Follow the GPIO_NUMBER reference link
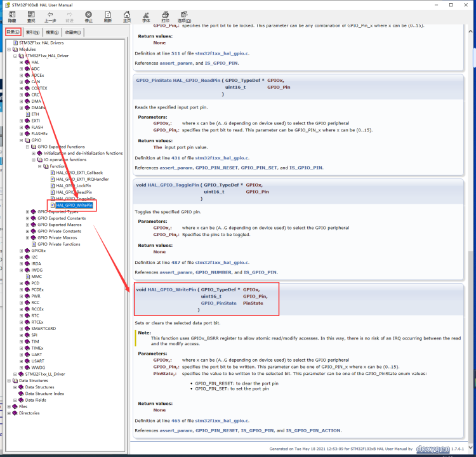The height and width of the screenshot is (457, 476). click(x=213, y=272)
